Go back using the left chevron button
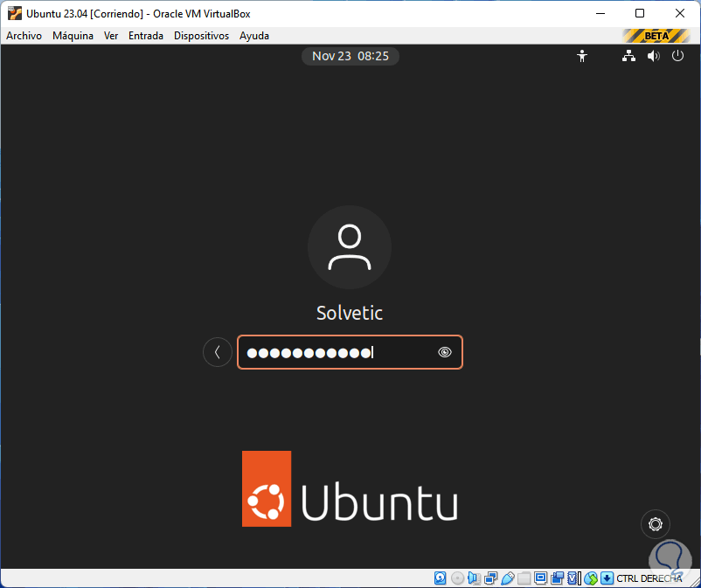The image size is (701, 588). 218,352
